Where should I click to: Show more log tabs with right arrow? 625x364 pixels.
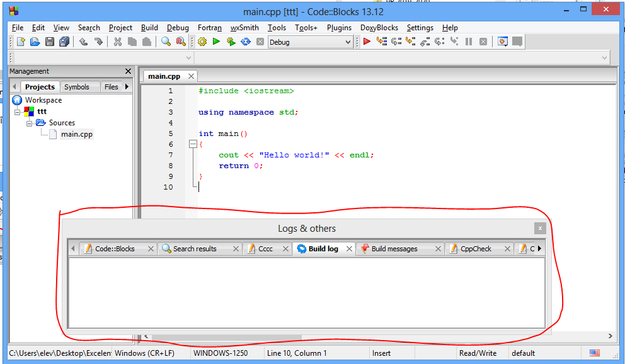point(540,249)
